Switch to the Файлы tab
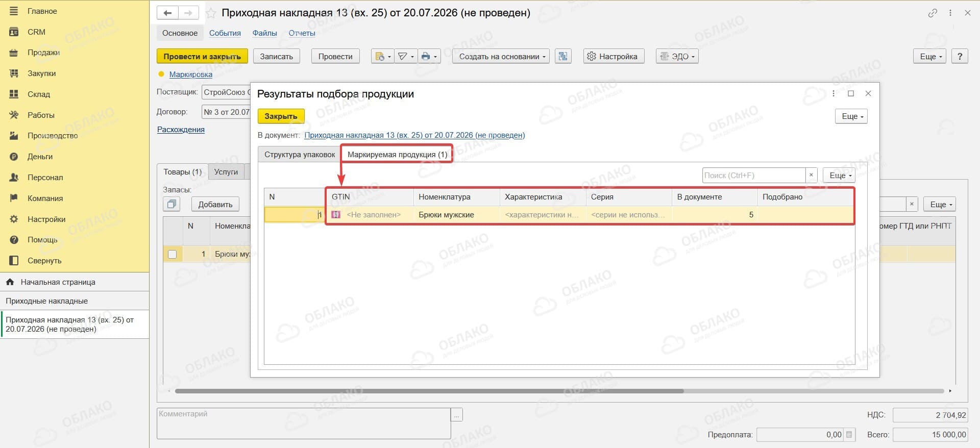 pyautogui.click(x=264, y=33)
